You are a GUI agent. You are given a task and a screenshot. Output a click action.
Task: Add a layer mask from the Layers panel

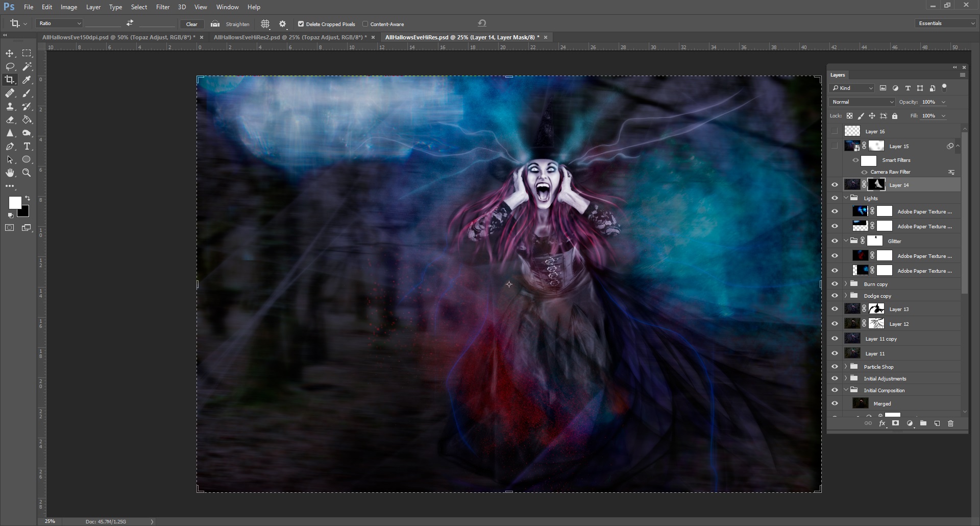click(895, 423)
